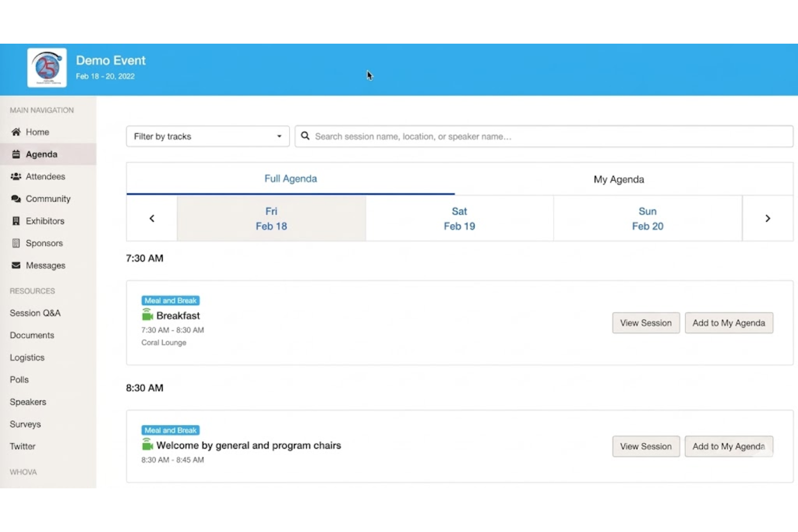Click the Sponsors icon in sidebar
798x532 pixels.
click(x=16, y=243)
